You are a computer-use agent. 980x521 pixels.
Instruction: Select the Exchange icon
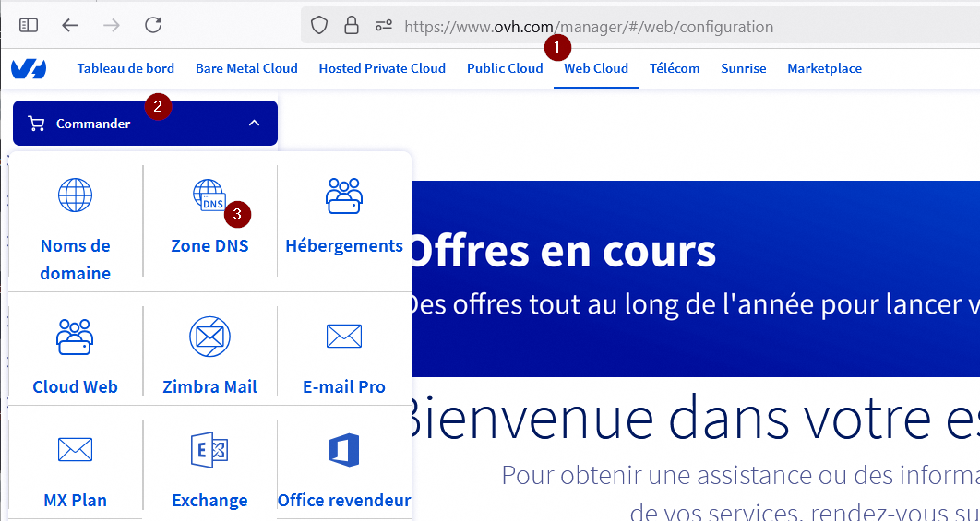pos(209,450)
